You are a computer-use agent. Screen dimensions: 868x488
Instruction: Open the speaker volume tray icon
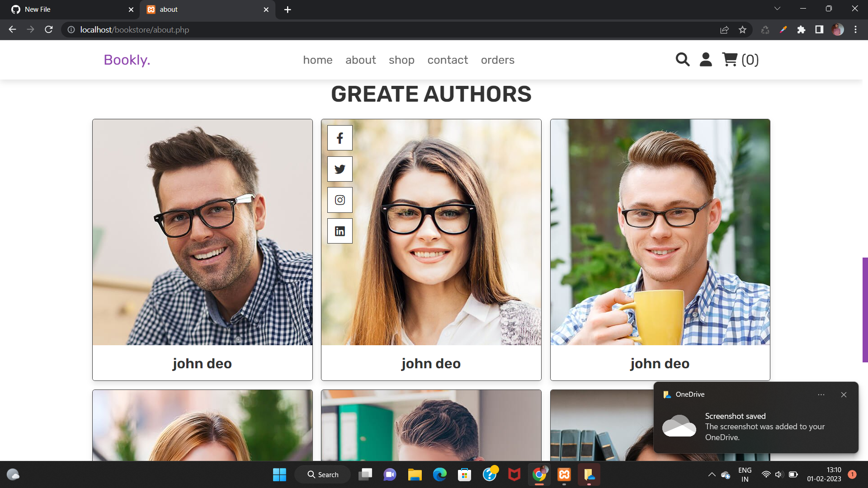point(778,474)
